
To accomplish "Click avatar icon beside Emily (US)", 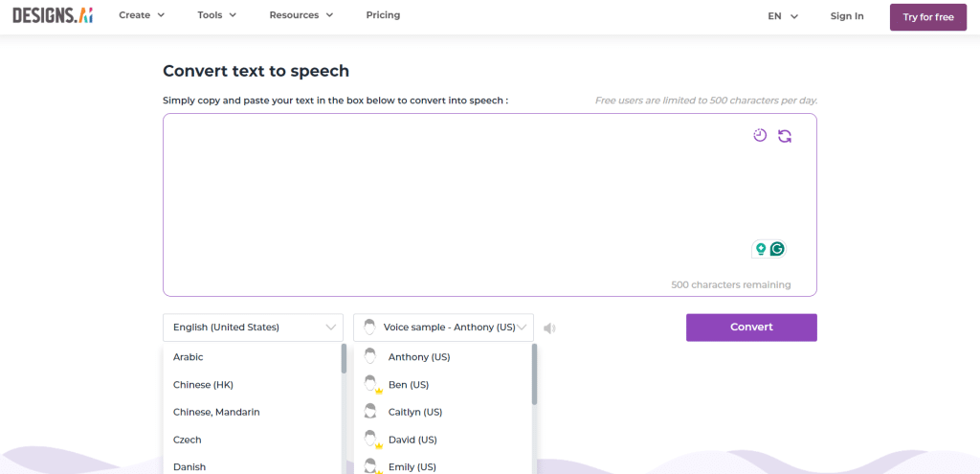I will point(372,466).
